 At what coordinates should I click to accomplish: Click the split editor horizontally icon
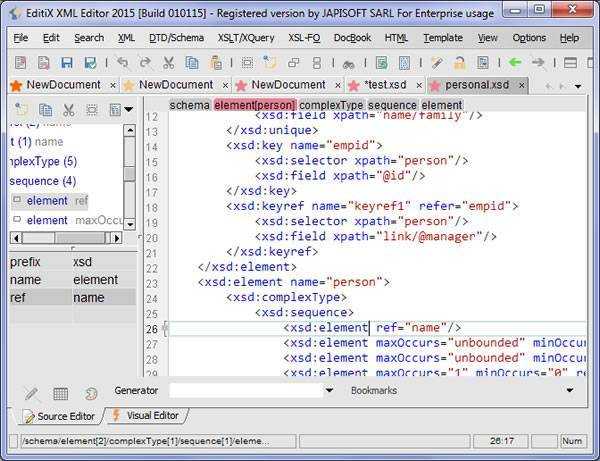pos(570,62)
